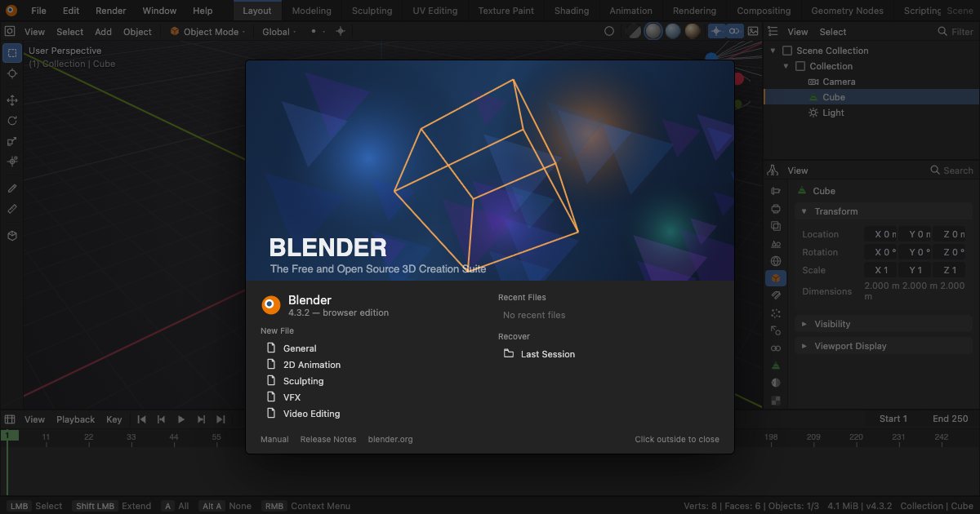Open the Object properties tab icon

click(776, 278)
